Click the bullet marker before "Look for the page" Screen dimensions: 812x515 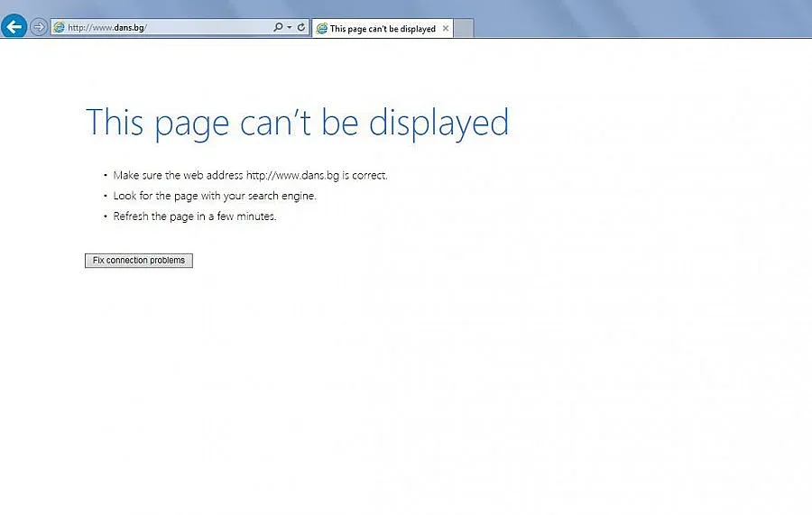pos(105,196)
